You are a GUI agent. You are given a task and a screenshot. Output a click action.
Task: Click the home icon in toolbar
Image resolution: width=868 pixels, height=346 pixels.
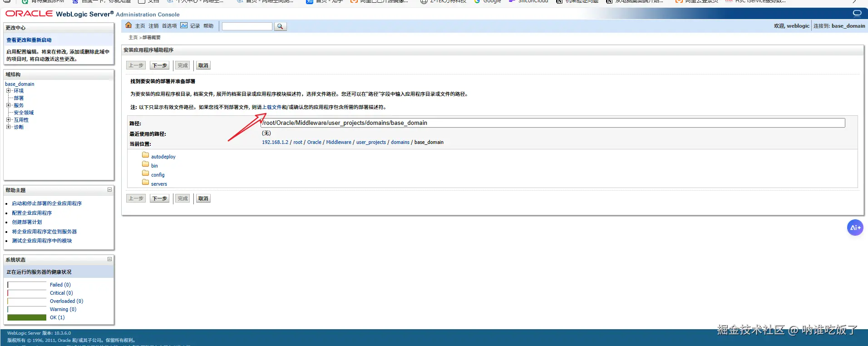[128, 25]
